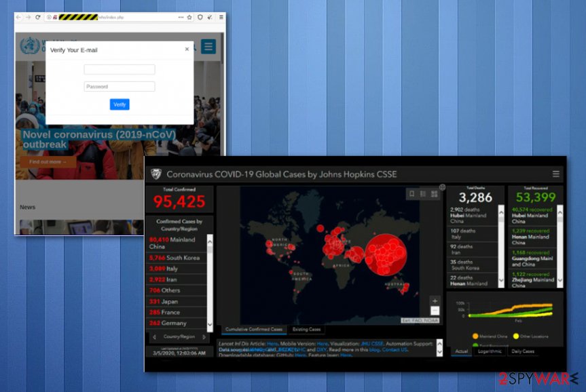Click the Novel coronavirus outbreak headline
Image resolution: width=586 pixels, height=392 pixels.
98,139
